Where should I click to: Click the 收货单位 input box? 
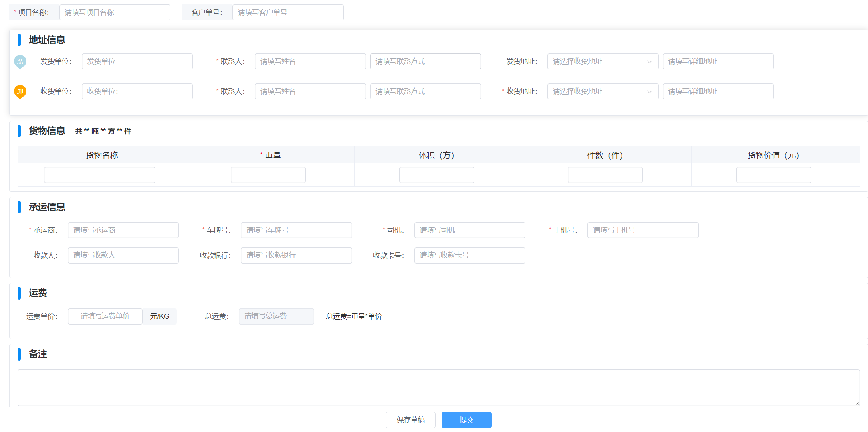coord(137,91)
